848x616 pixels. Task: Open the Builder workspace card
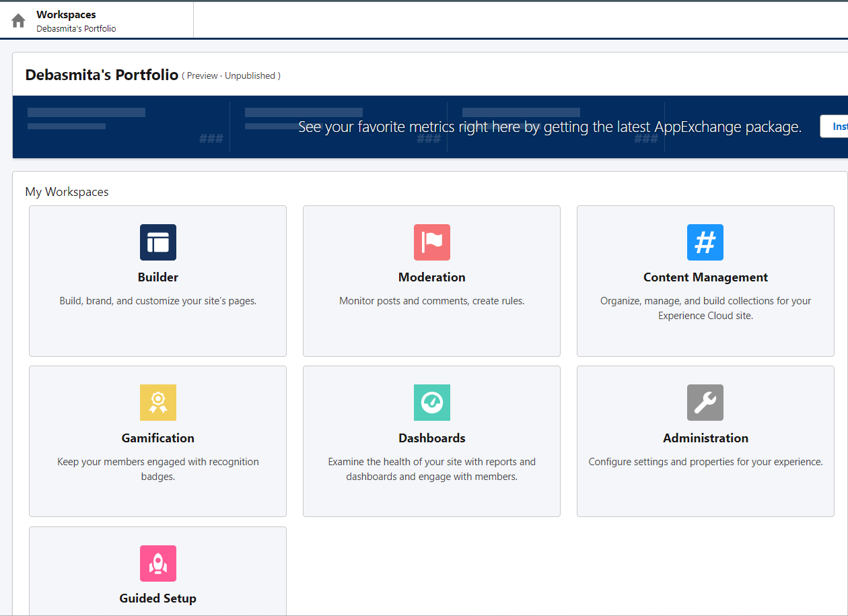(x=157, y=281)
